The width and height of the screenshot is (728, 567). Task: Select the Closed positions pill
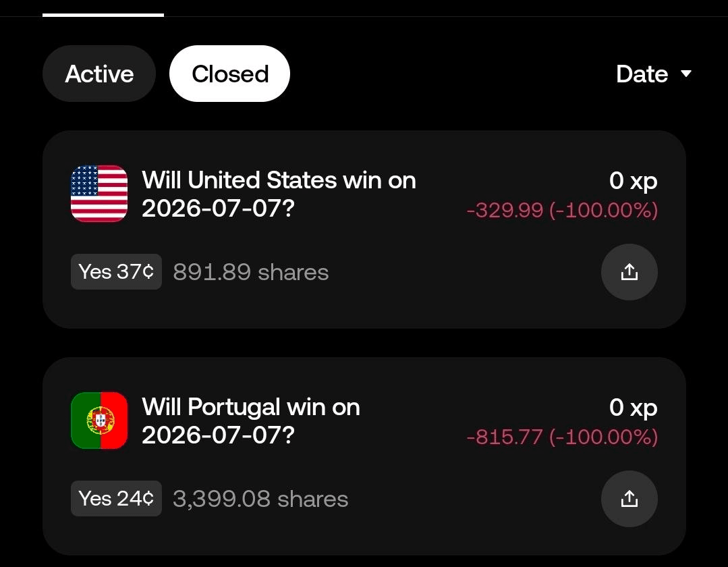point(229,74)
